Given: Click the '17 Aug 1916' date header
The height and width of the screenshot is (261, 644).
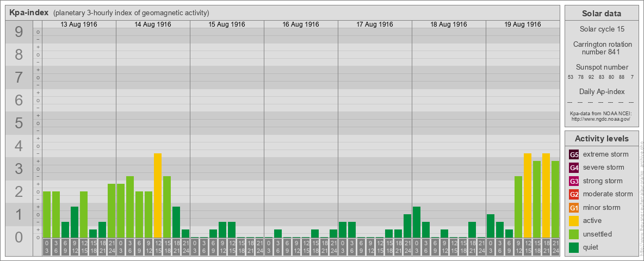Looking at the screenshot, I should click(x=375, y=24).
